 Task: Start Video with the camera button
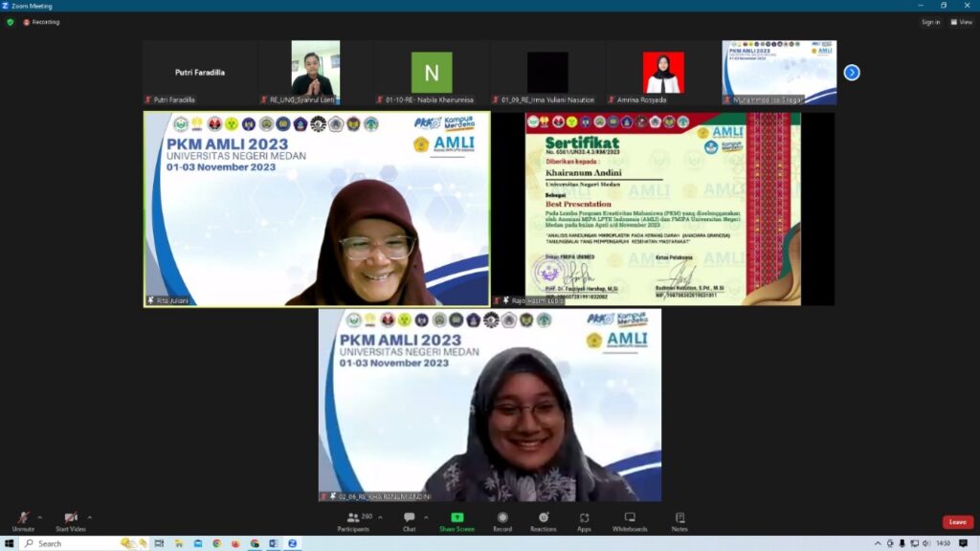pyautogui.click(x=71, y=521)
